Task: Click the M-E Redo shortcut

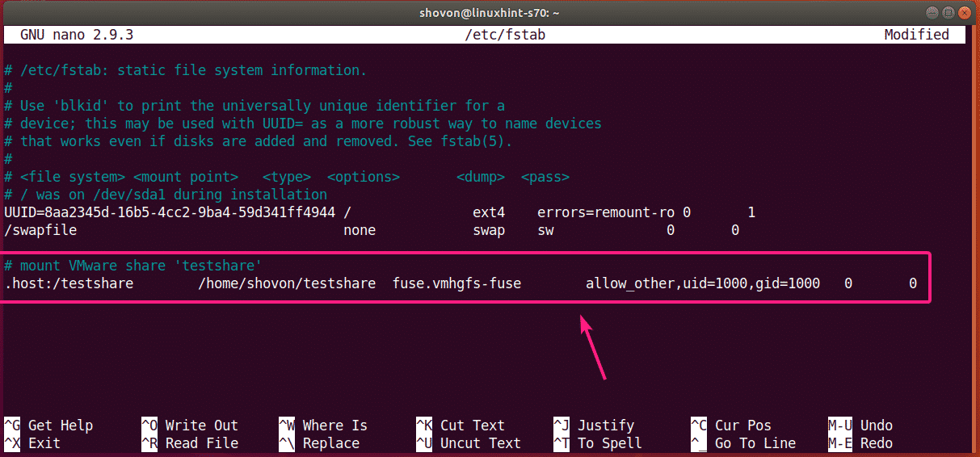Action: click(x=860, y=443)
